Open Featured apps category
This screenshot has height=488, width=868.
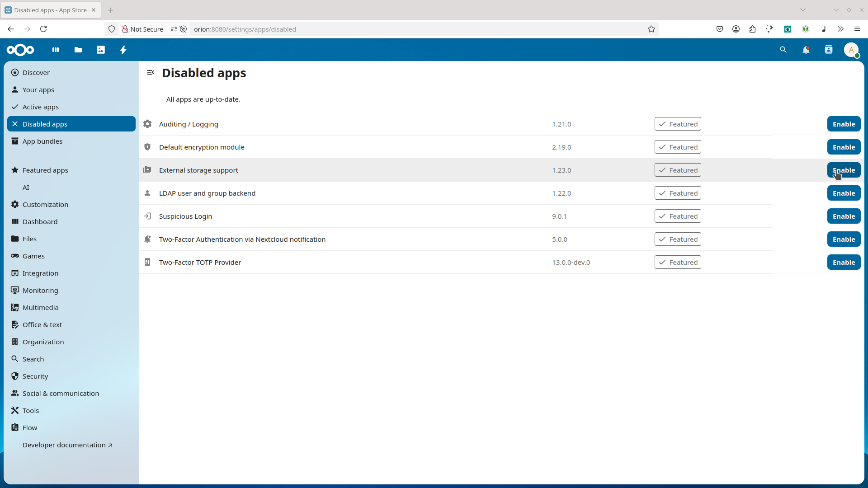[71, 170]
